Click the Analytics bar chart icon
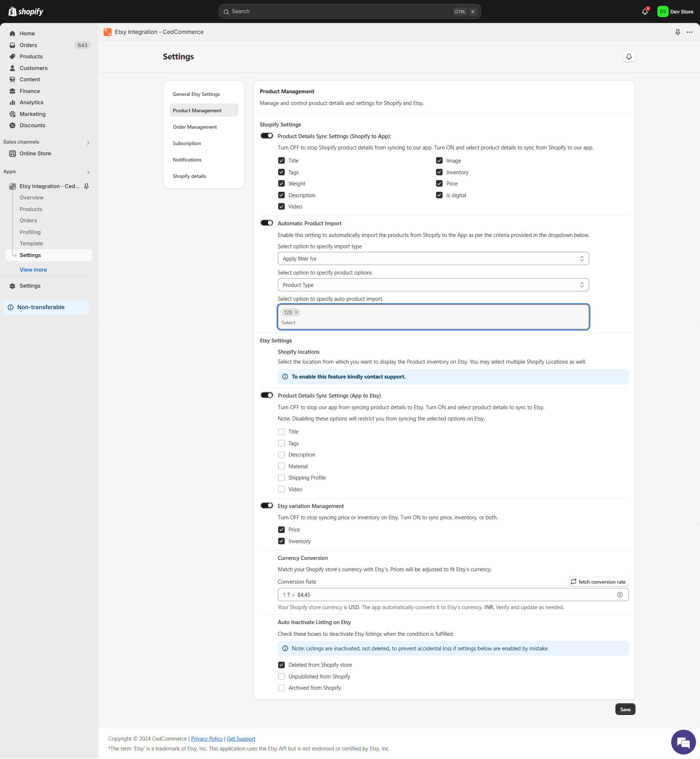The image size is (700, 759). click(12, 103)
